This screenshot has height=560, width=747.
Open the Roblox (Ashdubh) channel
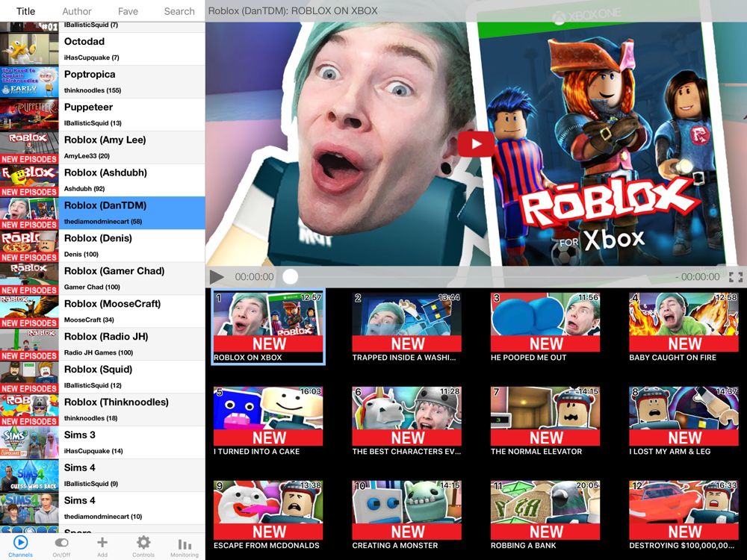[x=102, y=181]
